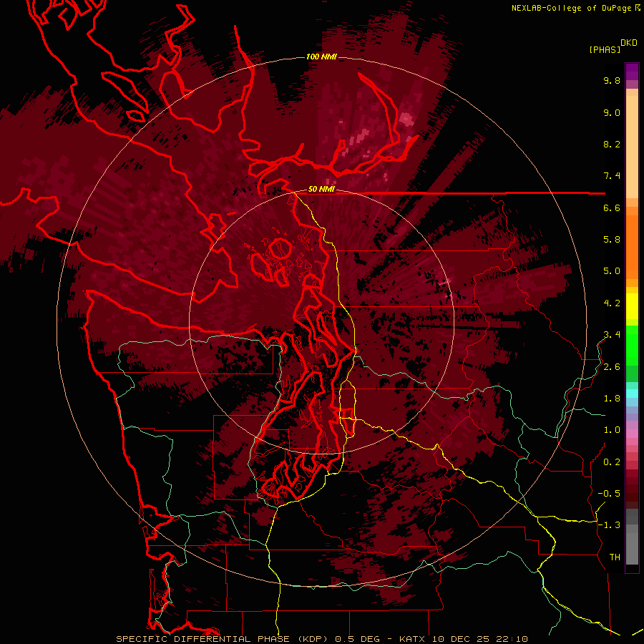Click the 5.8 color scale value
Viewport: 644px width, 644px height.
coord(612,240)
